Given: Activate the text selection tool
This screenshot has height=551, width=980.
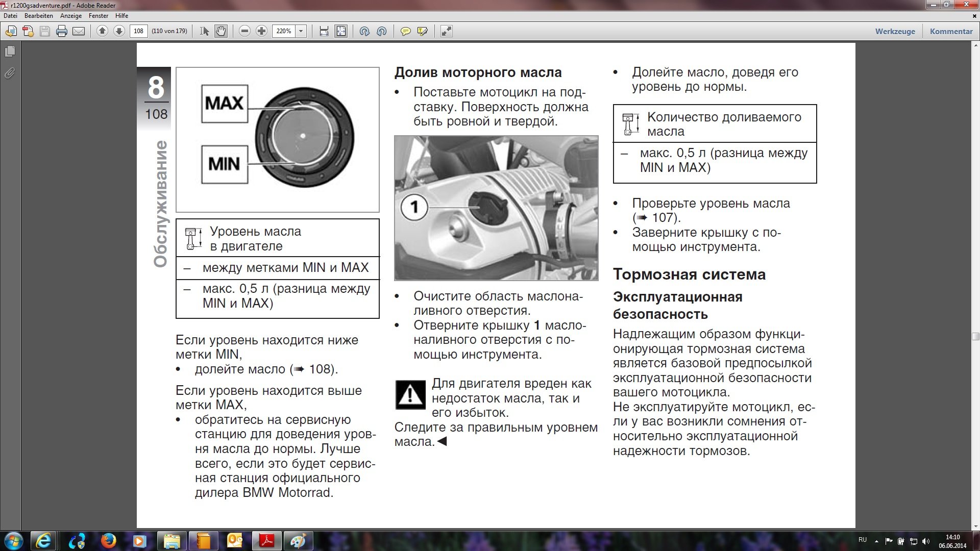Looking at the screenshot, I should pyautogui.click(x=205, y=31).
